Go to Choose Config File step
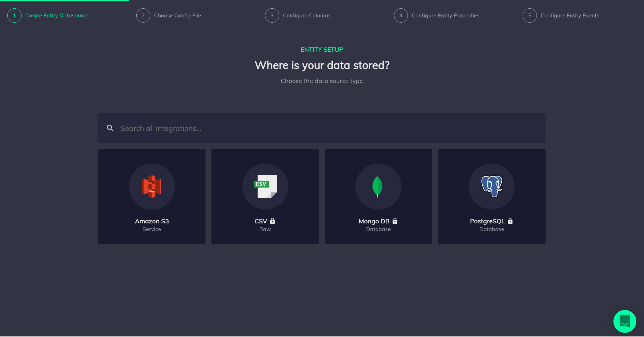 point(178,16)
